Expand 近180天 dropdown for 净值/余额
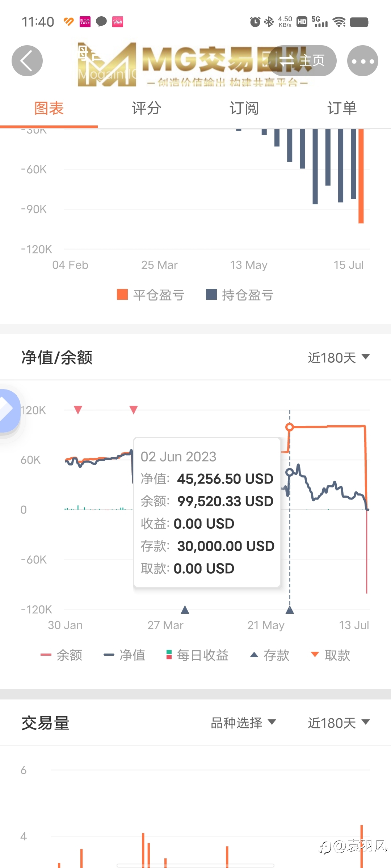 click(x=339, y=358)
